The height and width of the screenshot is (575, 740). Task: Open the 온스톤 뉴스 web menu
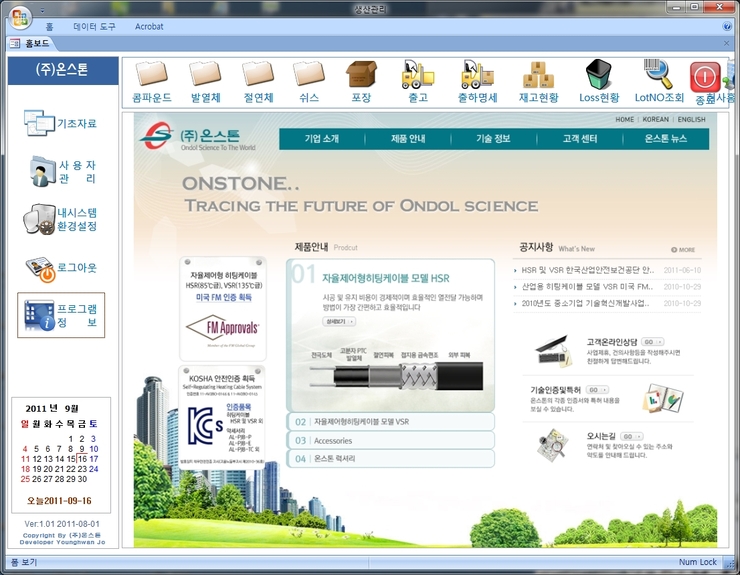click(x=666, y=139)
